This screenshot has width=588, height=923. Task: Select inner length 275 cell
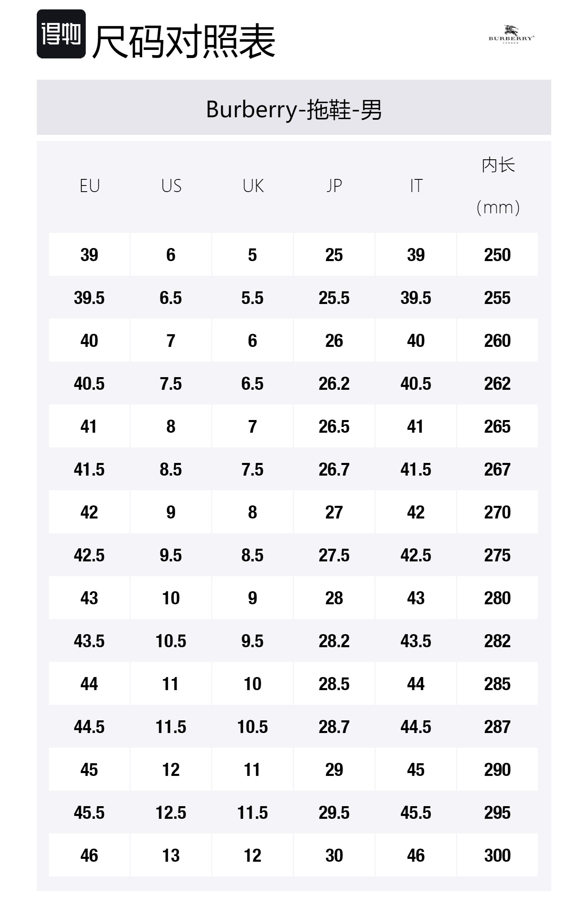click(x=497, y=555)
